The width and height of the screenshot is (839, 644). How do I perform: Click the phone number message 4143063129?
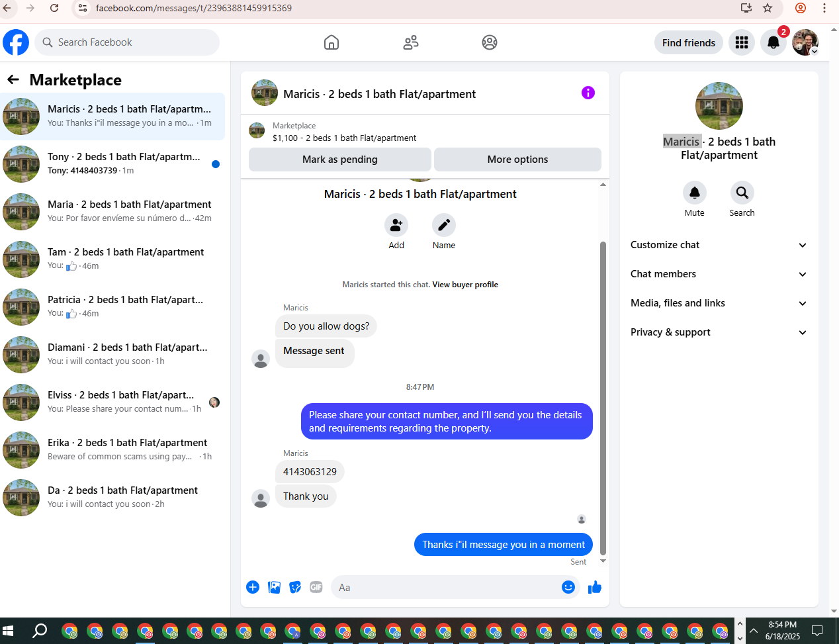[310, 472]
